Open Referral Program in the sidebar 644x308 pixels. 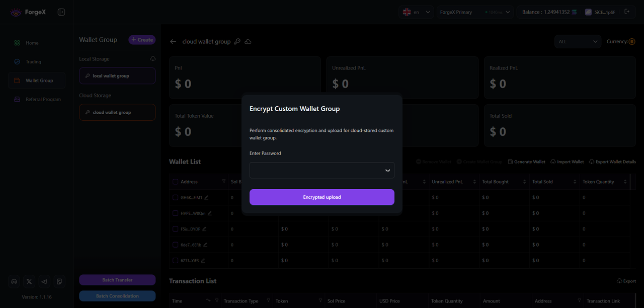click(x=37, y=100)
